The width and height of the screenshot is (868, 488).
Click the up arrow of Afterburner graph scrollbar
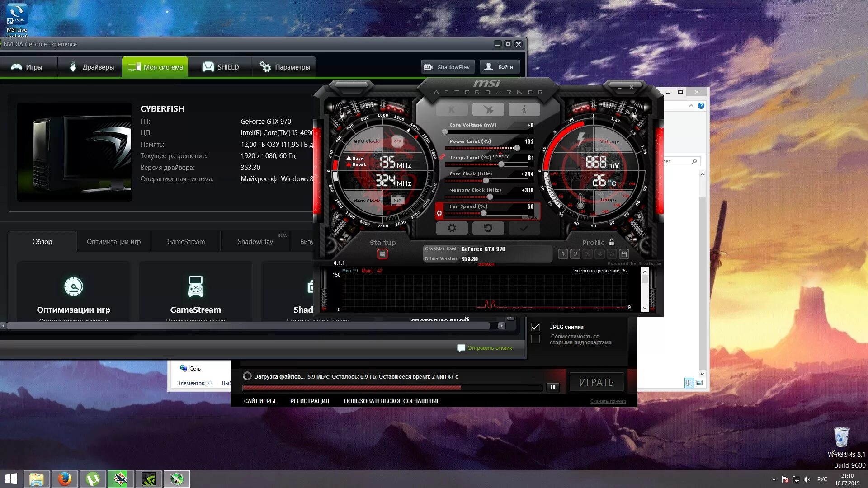645,272
